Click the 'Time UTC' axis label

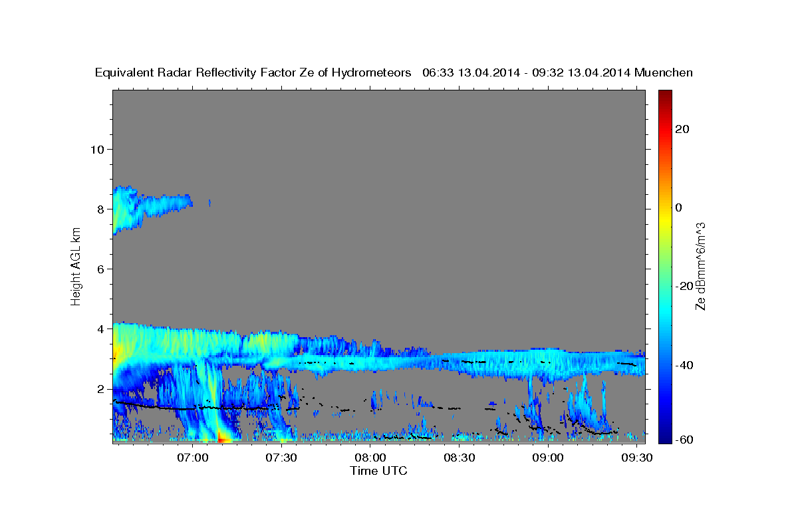378,471
